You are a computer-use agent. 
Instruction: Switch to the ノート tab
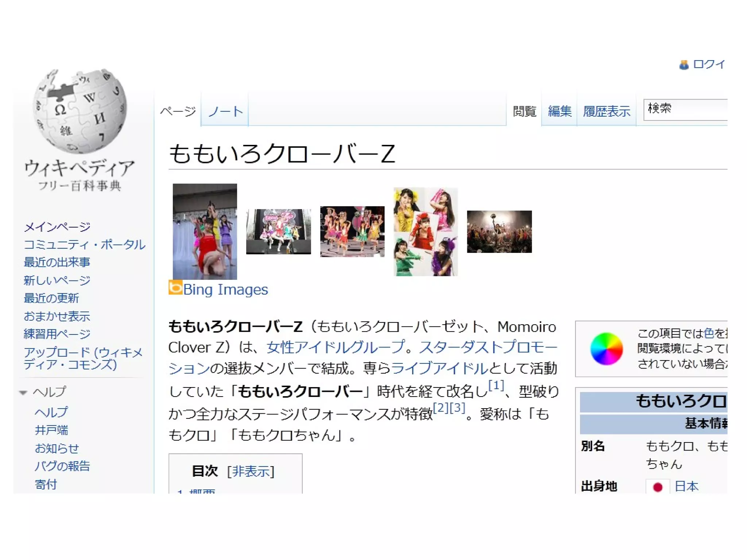(225, 111)
